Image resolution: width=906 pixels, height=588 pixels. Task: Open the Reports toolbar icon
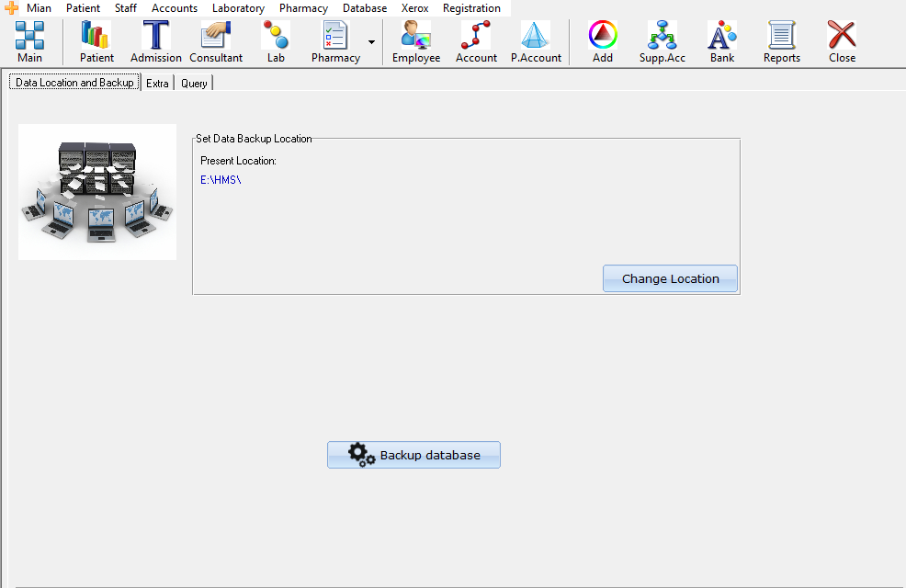(782, 41)
